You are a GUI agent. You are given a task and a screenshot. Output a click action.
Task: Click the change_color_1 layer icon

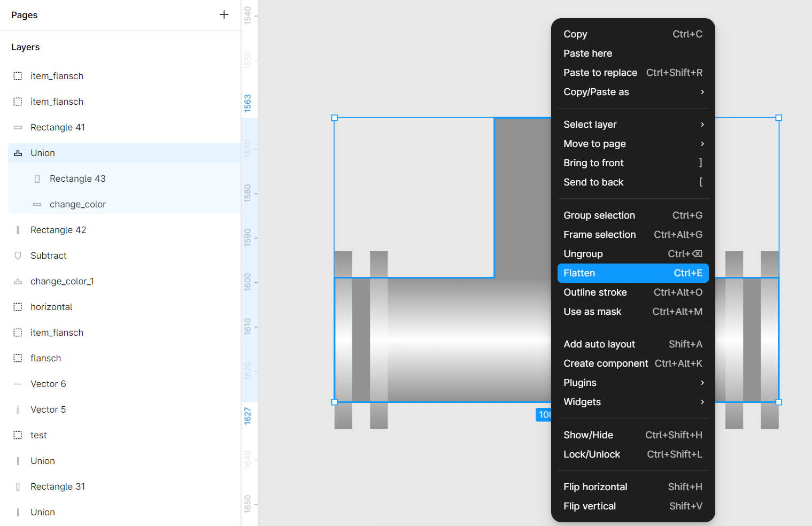click(x=18, y=281)
